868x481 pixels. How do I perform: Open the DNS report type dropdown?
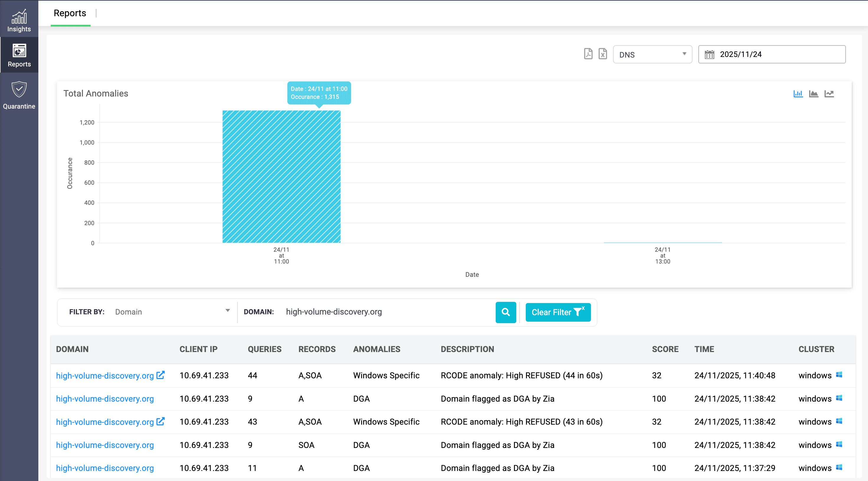click(x=652, y=54)
